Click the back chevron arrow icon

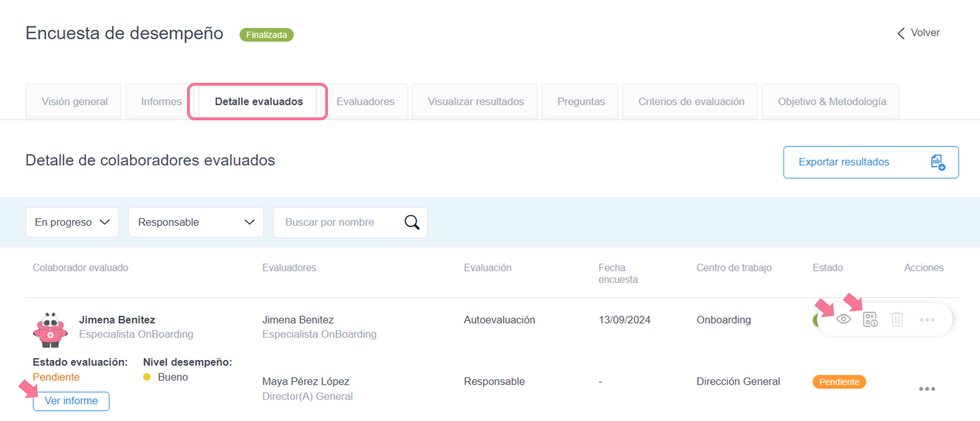901,33
